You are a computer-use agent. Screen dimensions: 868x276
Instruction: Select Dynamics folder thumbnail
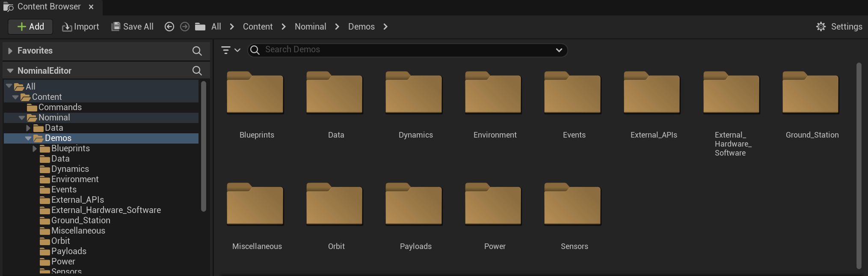pos(414,93)
